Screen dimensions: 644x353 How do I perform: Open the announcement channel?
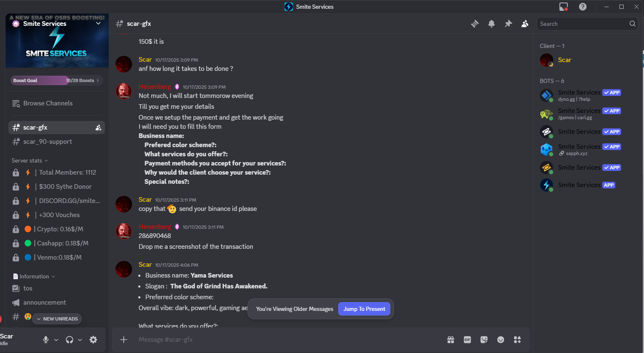click(57, 303)
